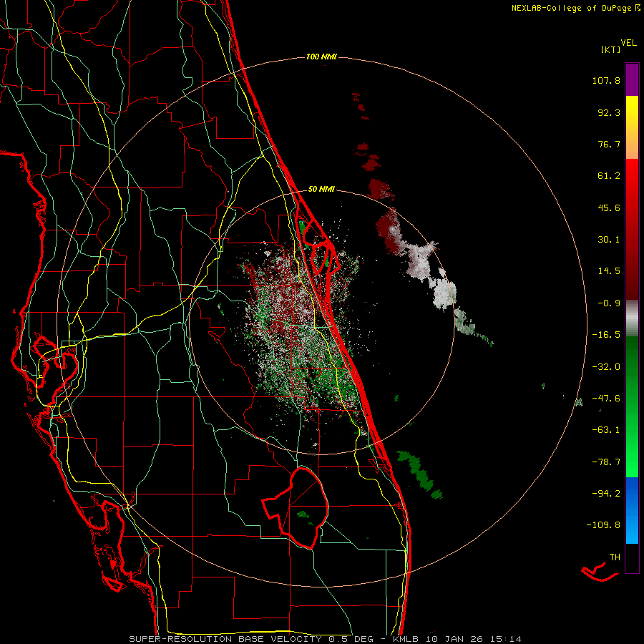Viewport: 644px width, 644px height.
Task: Click the yellow-orange segment of the color bar
Action: click(x=632, y=127)
